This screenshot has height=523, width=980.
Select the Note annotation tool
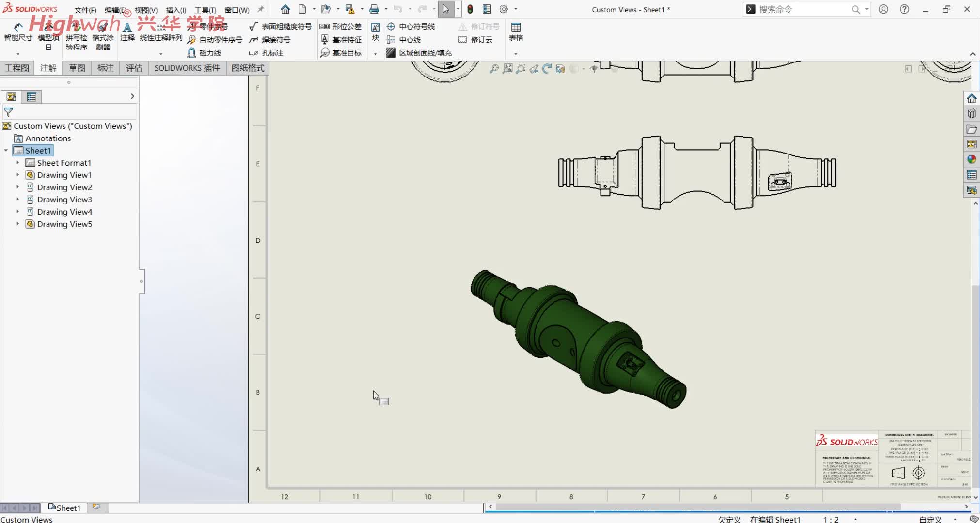[127, 30]
